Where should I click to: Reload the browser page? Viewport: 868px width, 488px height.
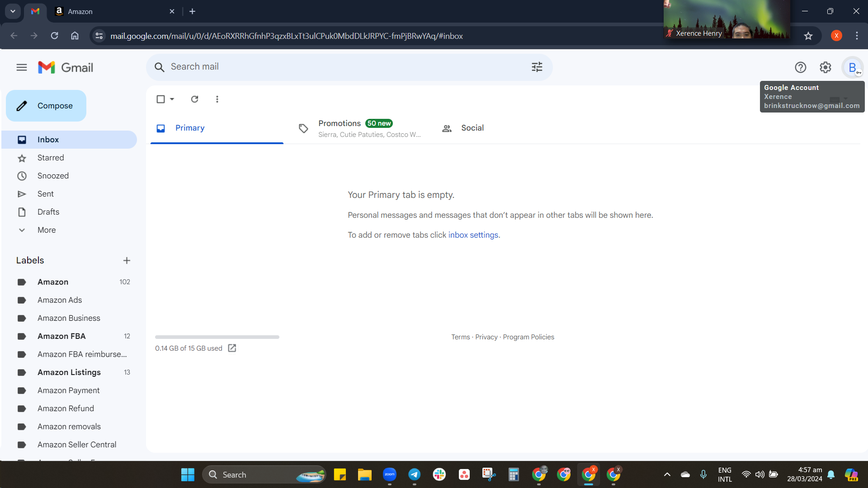(54, 36)
